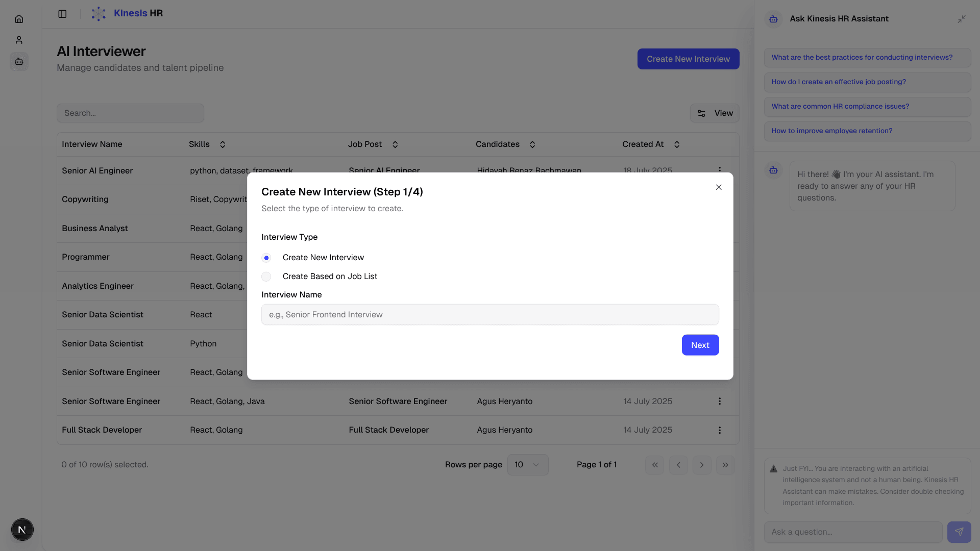Screen dimensions: 980x551
Task: Click the Kinesis HR logo
Action: [x=126, y=13]
